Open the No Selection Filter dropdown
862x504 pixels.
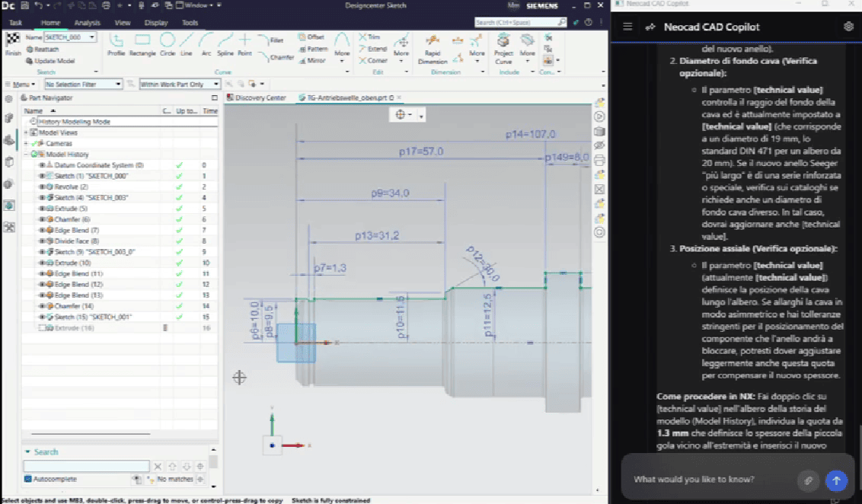pos(83,84)
